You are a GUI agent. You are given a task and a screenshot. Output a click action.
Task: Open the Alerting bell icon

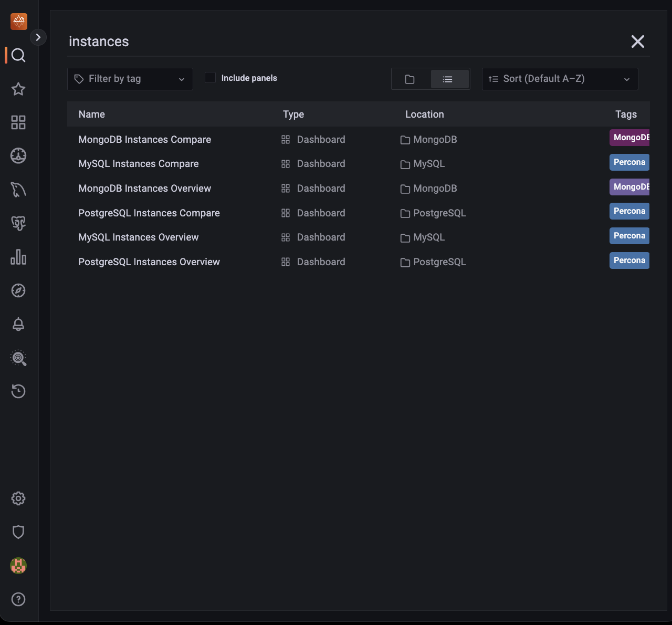click(18, 324)
